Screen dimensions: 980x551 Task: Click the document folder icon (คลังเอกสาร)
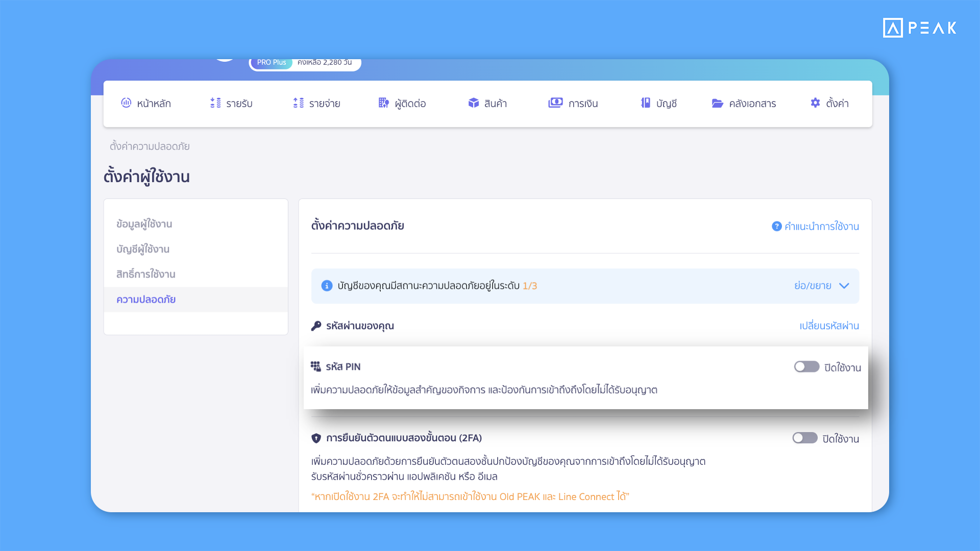tap(718, 103)
